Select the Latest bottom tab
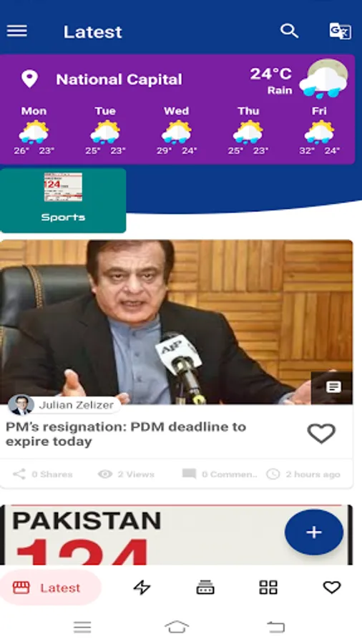Viewport: 362px width, 644px height. tap(50, 587)
